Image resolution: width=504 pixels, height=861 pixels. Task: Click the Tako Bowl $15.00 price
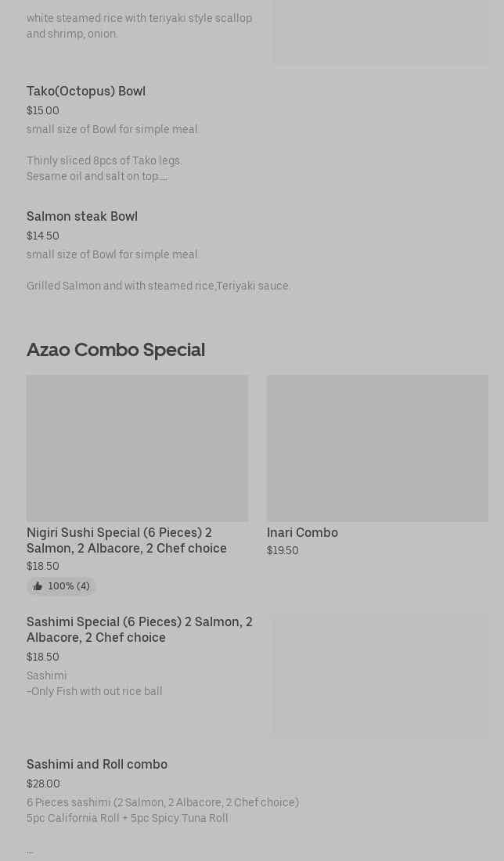coord(43,110)
